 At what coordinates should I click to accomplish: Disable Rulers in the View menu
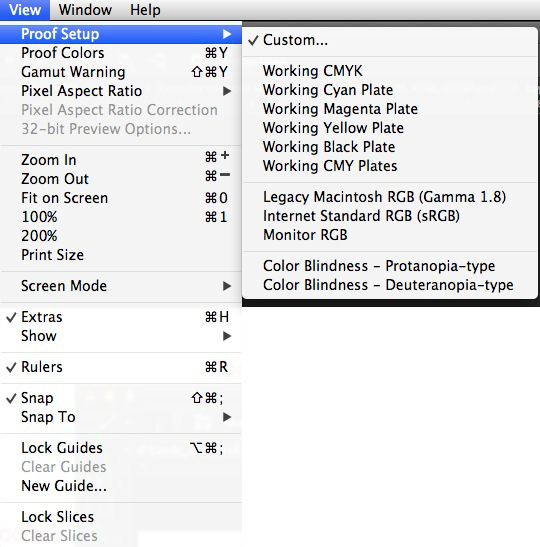click(121, 367)
